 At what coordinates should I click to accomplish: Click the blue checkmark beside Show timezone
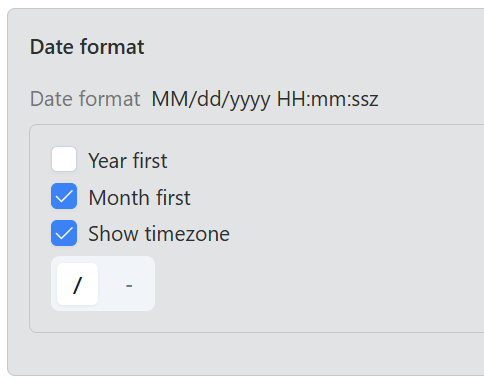coord(64,233)
